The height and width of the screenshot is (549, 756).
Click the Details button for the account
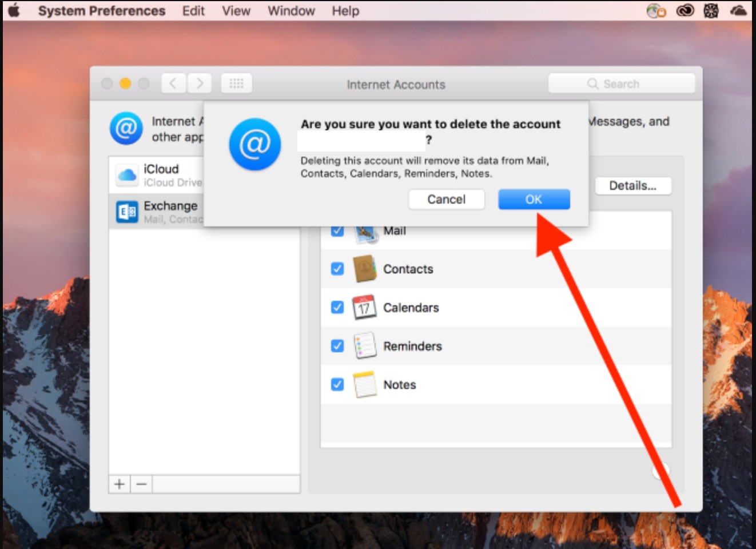(633, 185)
